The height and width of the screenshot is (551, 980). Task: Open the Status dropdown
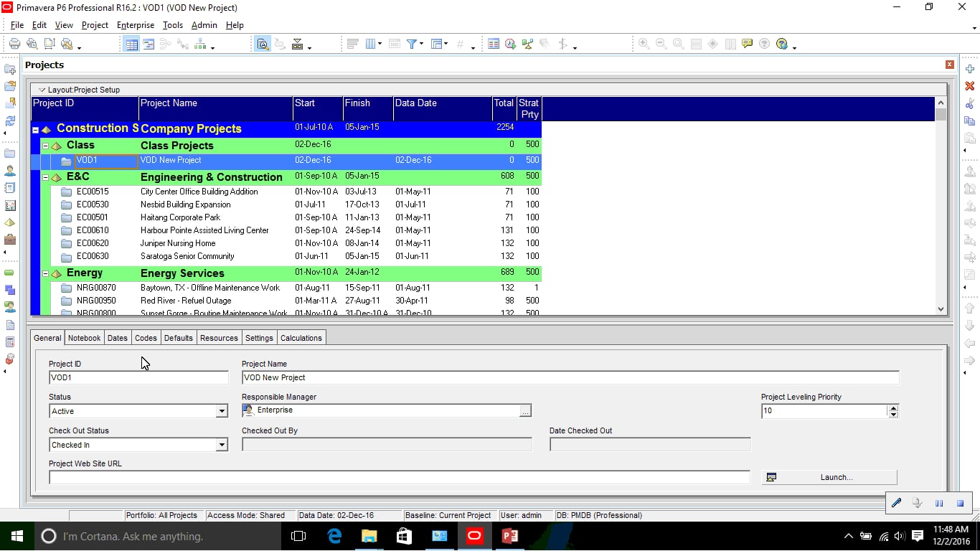point(222,411)
